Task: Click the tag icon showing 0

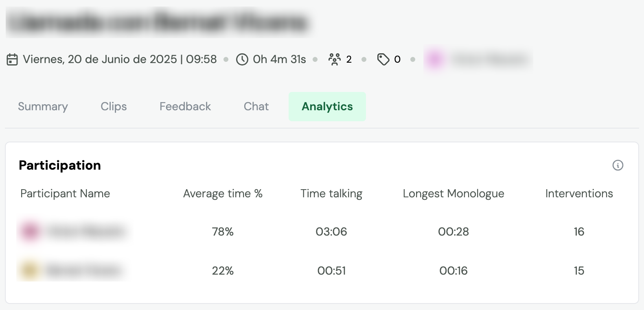Action: tap(383, 59)
